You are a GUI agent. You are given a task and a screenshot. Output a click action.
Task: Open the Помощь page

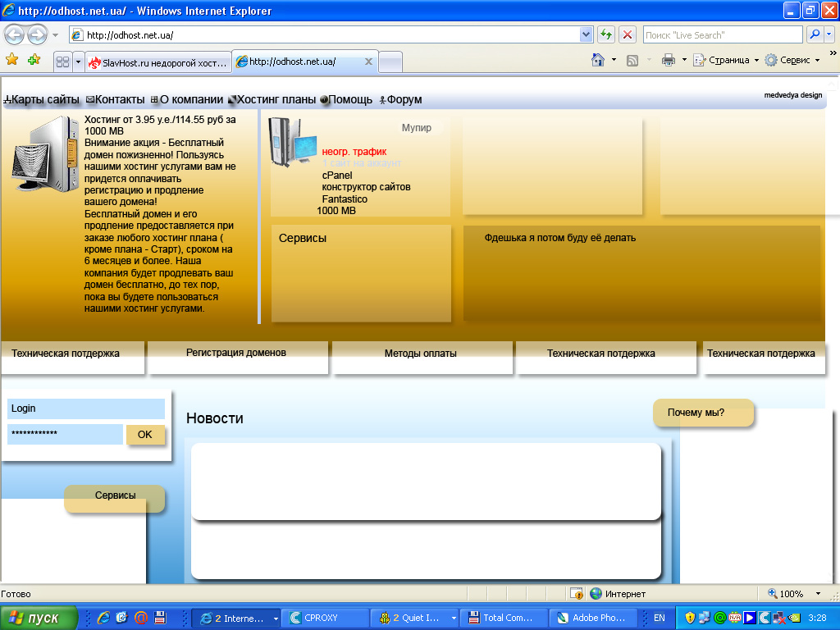346,99
